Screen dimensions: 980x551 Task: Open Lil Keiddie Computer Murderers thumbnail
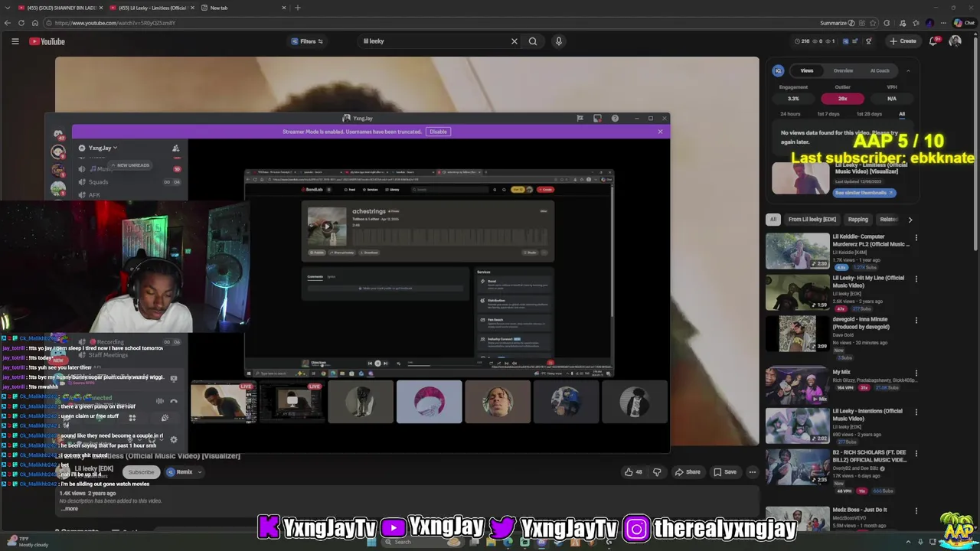797,251
